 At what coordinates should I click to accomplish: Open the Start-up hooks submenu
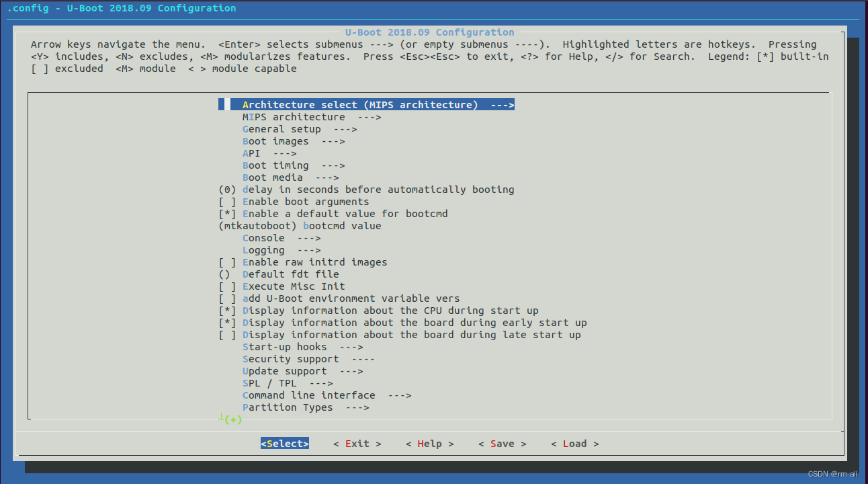coord(303,347)
